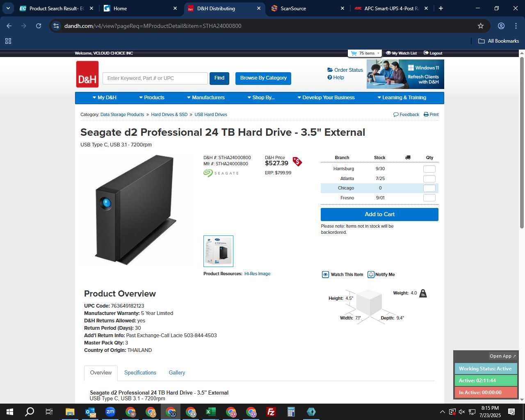
Task: Expand Develop Your Business menu
Action: click(x=326, y=98)
